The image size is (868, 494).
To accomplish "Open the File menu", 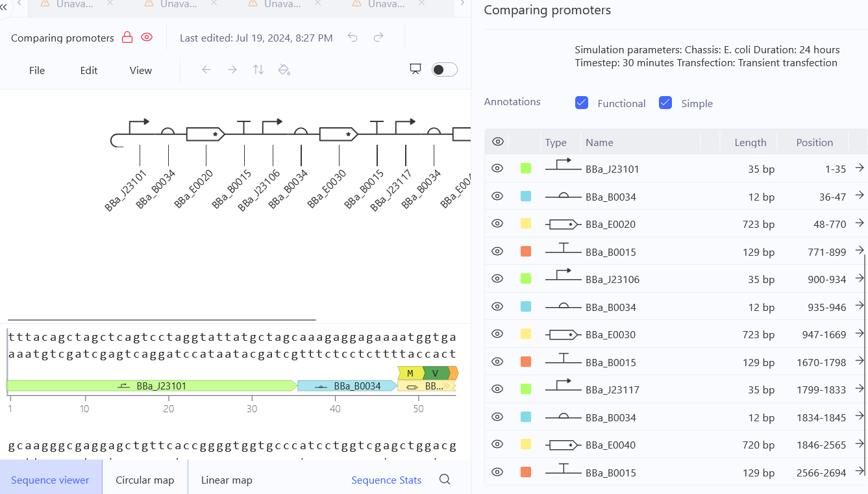I will point(37,70).
